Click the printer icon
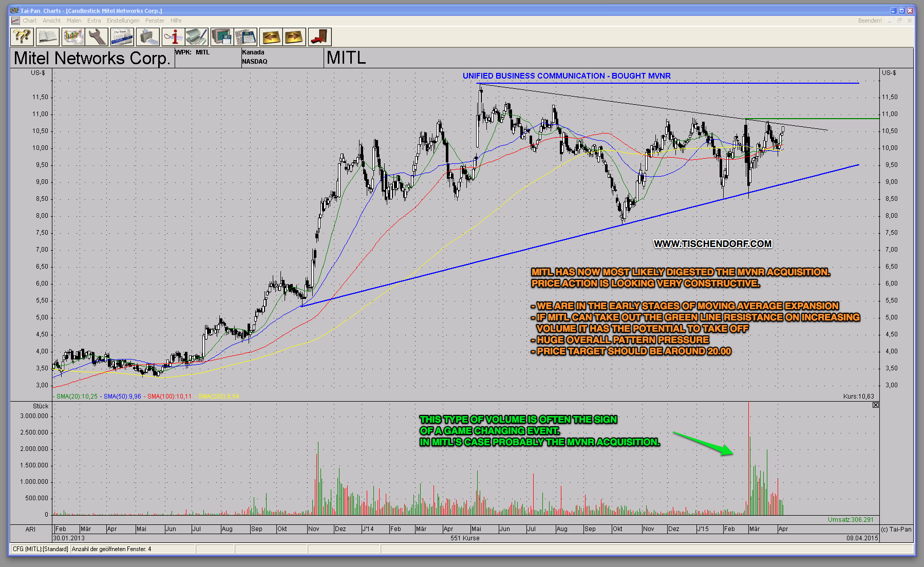The height and width of the screenshot is (567, 924). (x=147, y=37)
